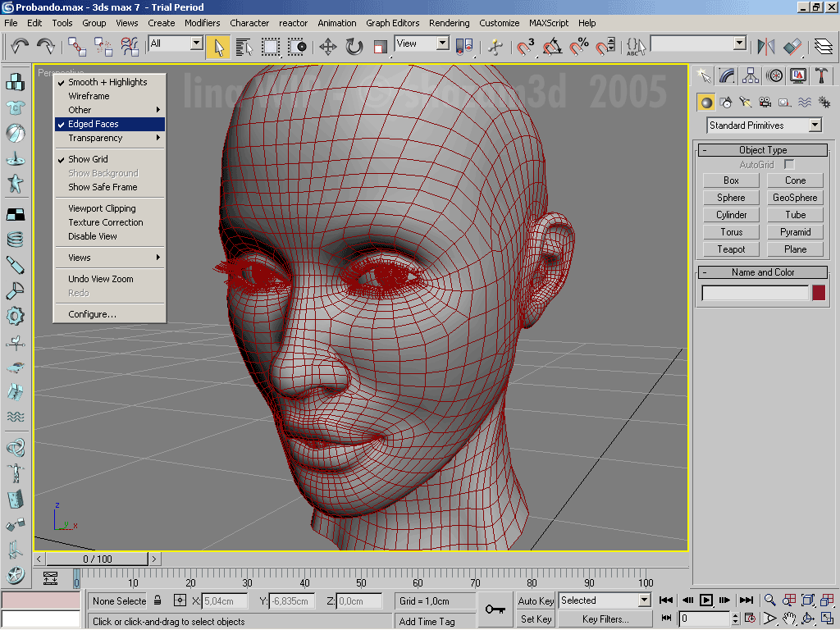The height and width of the screenshot is (630, 840).
Task: Open the Standard Primitives dropdown
Action: point(815,126)
